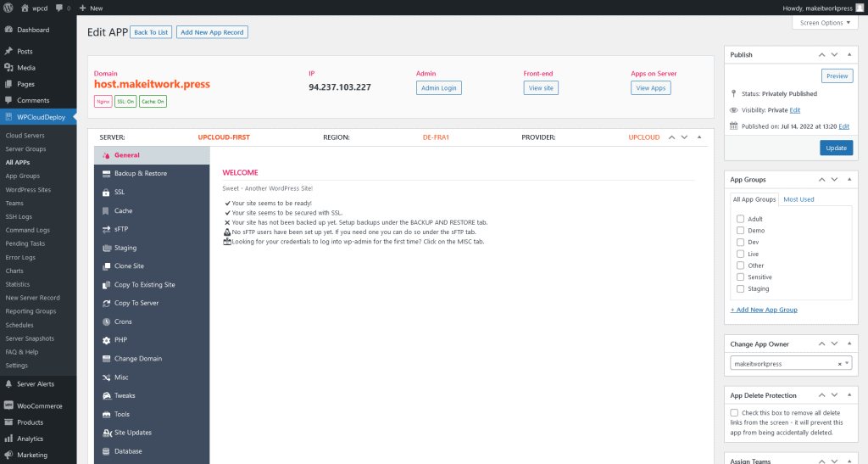Open the Screen Options dropdown
This screenshot has height=464, width=868.
click(825, 23)
